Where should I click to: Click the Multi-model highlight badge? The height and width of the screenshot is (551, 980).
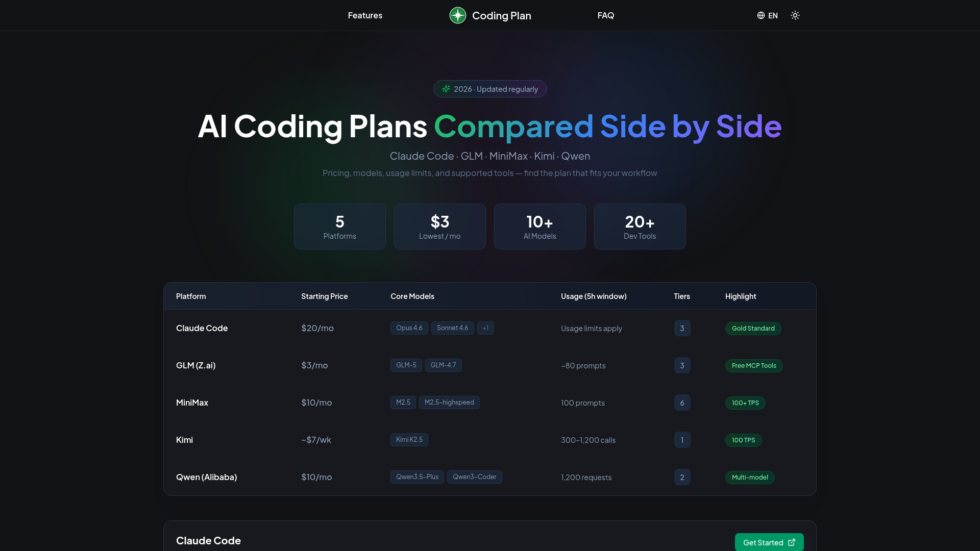coord(750,478)
